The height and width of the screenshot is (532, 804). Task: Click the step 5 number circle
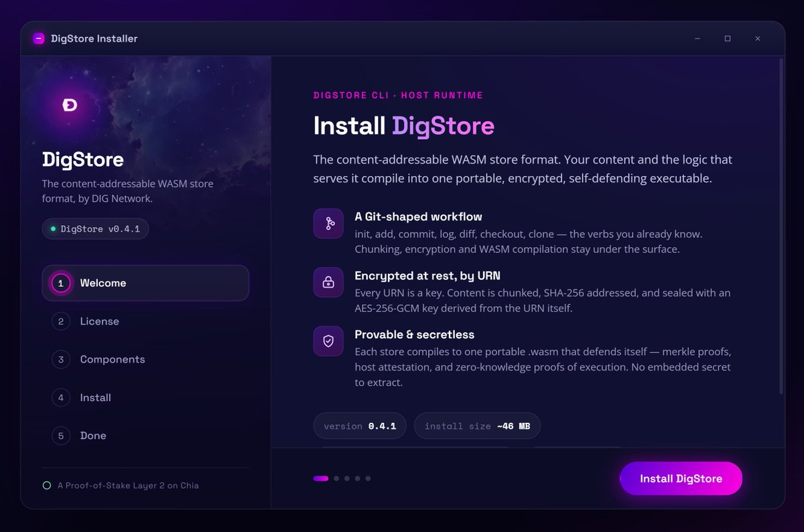pyautogui.click(x=61, y=436)
